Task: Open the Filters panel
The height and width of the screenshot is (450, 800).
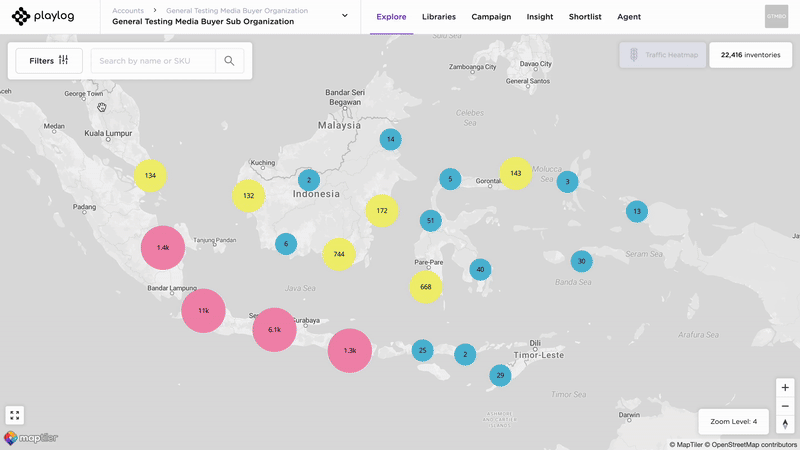Action: click(x=49, y=61)
